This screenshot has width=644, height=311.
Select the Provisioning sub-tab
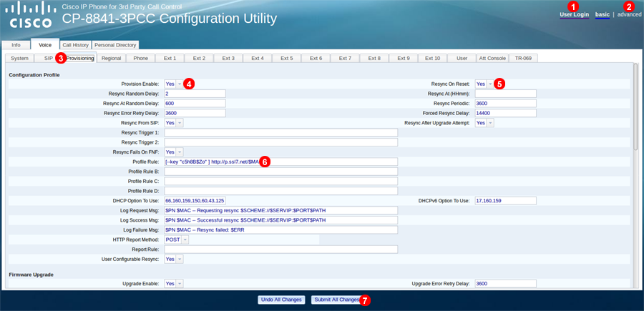(x=80, y=58)
